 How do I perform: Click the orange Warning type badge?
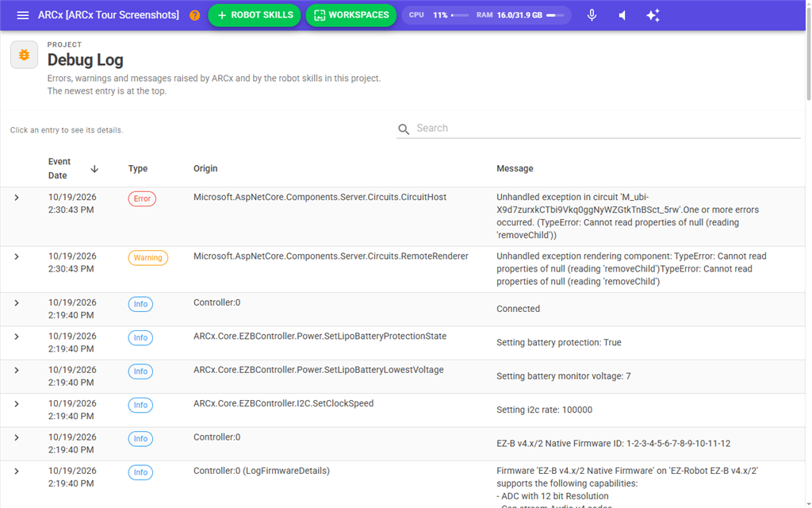click(x=147, y=258)
